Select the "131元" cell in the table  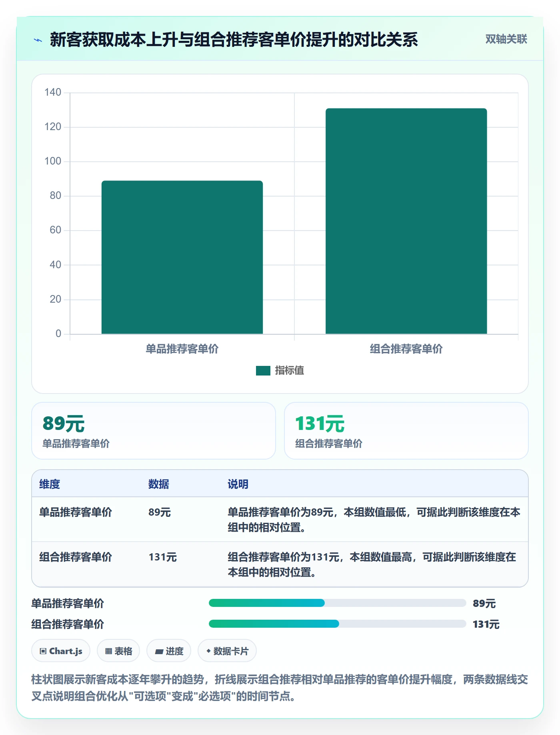click(163, 557)
